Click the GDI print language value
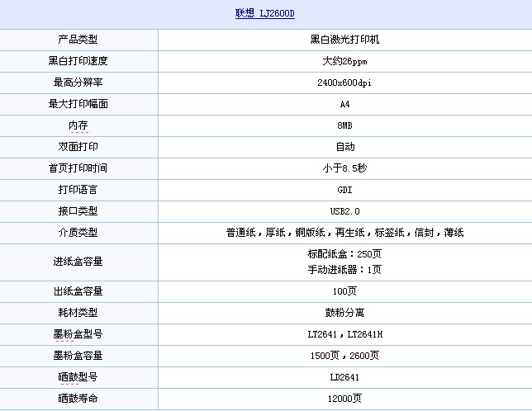The image size is (532, 411). pos(344,190)
